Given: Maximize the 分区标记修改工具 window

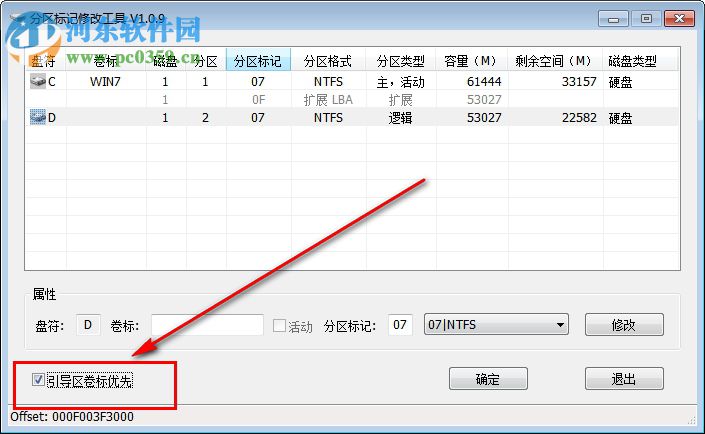Looking at the screenshot, I should [646, 19].
